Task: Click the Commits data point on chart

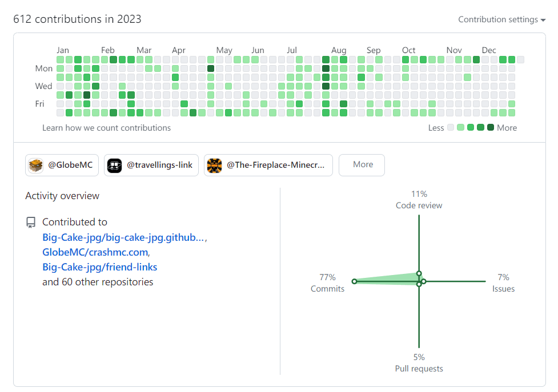Action: (x=354, y=281)
